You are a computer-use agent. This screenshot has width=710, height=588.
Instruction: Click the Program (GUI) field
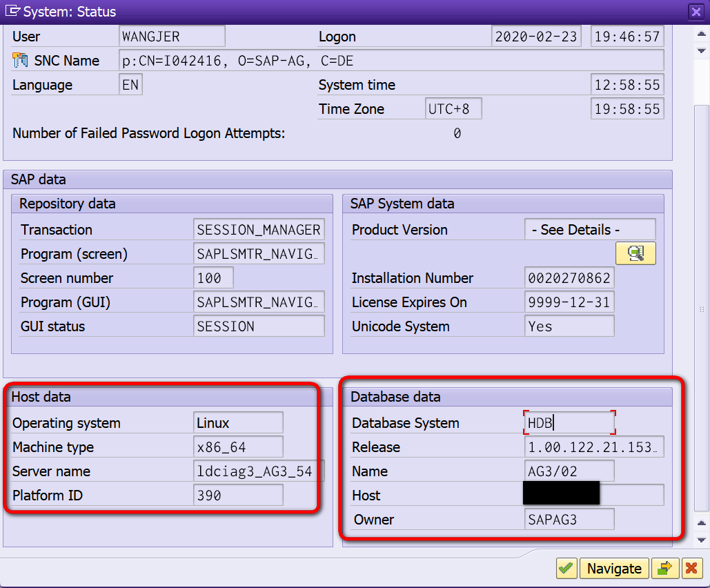(259, 302)
